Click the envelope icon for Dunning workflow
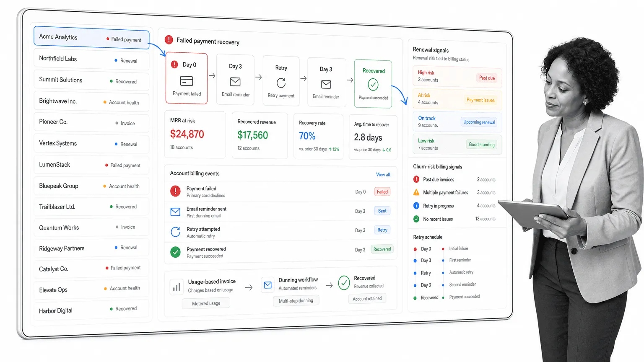Viewport: 644px width, 362px height. [267, 285]
